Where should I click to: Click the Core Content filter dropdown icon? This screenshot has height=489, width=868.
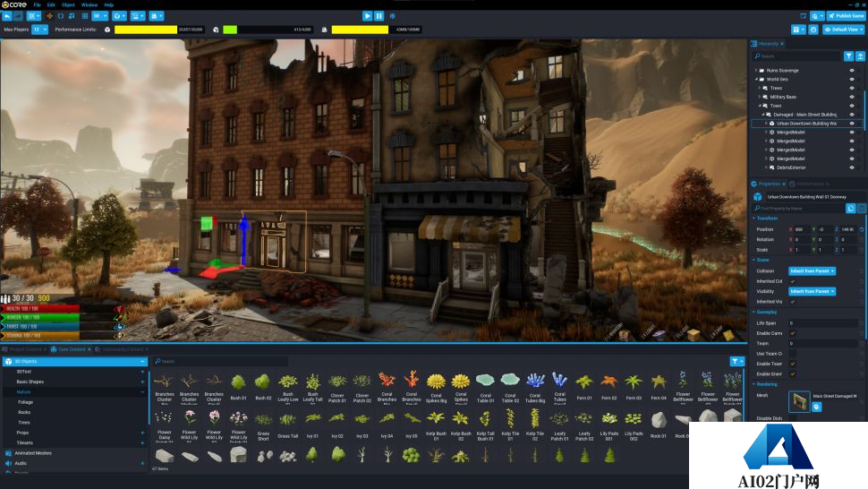737,362
